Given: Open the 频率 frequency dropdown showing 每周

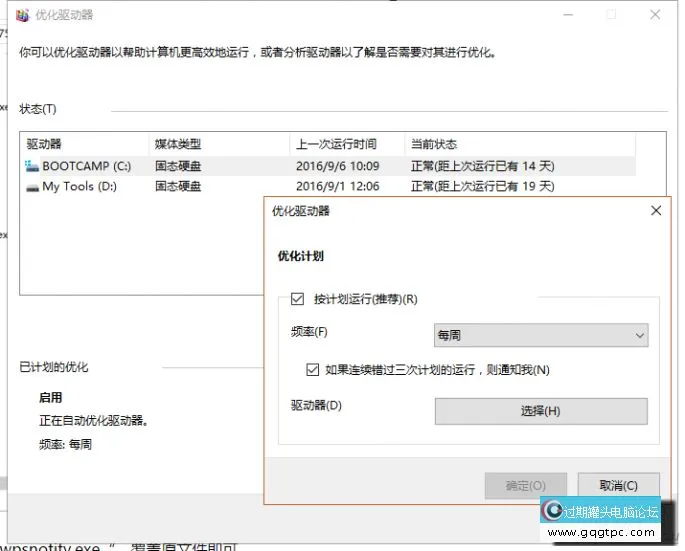Looking at the screenshot, I should [x=541, y=335].
